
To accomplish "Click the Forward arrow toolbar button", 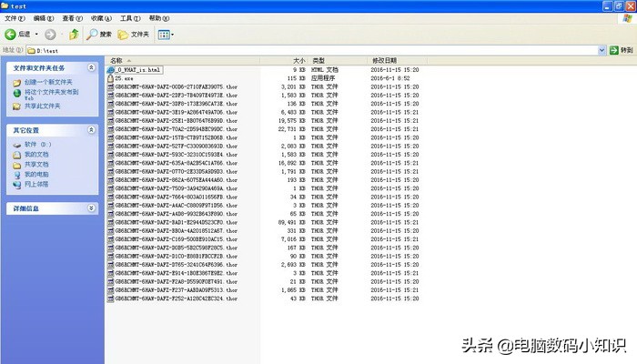I will click(50, 35).
